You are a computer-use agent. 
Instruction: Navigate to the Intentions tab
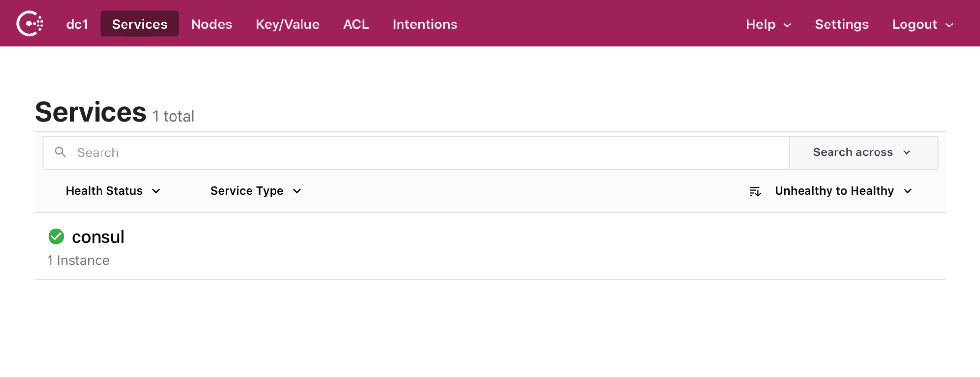pos(425,24)
